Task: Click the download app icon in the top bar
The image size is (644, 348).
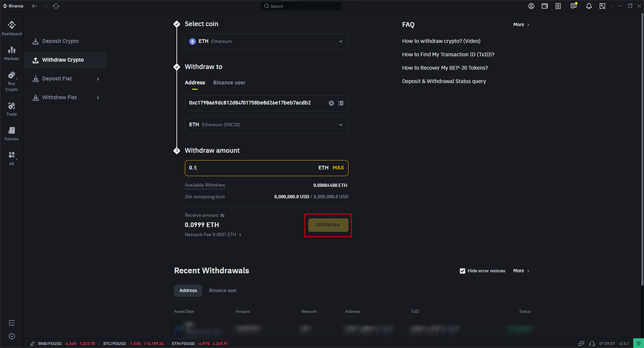Action: click(x=603, y=6)
